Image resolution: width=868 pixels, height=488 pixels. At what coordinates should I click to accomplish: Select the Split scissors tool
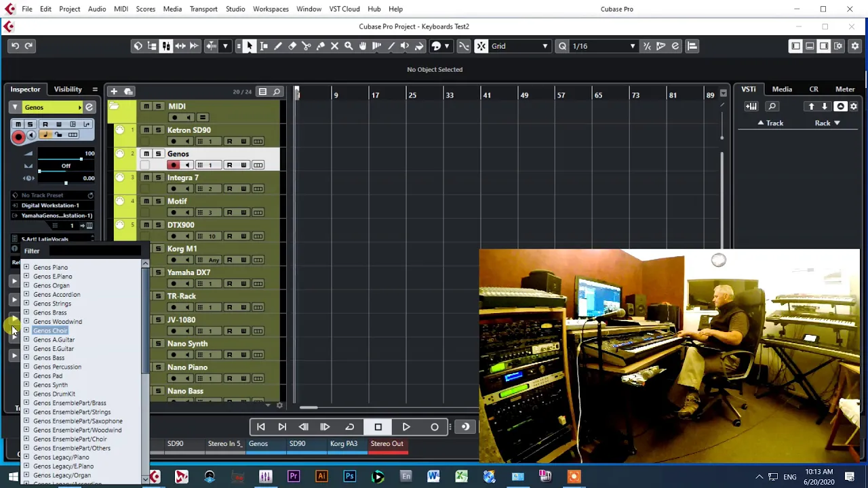click(306, 46)
